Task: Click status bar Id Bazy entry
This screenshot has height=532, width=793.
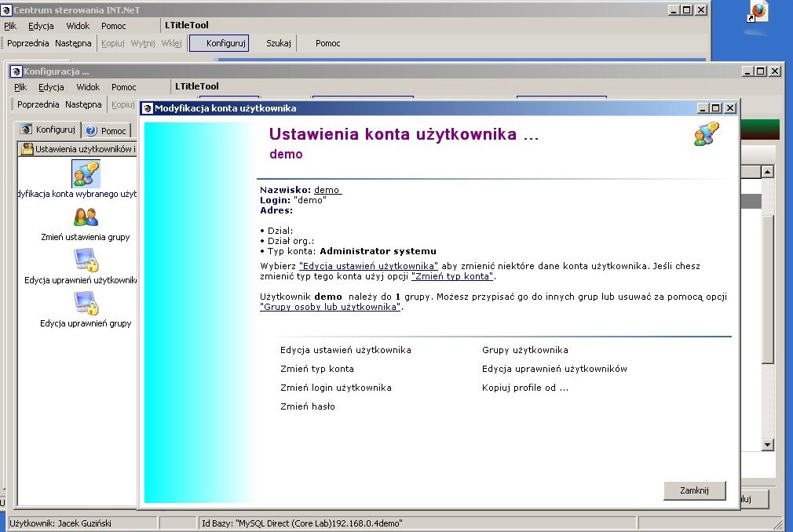Action: click(x=302, y=523)
